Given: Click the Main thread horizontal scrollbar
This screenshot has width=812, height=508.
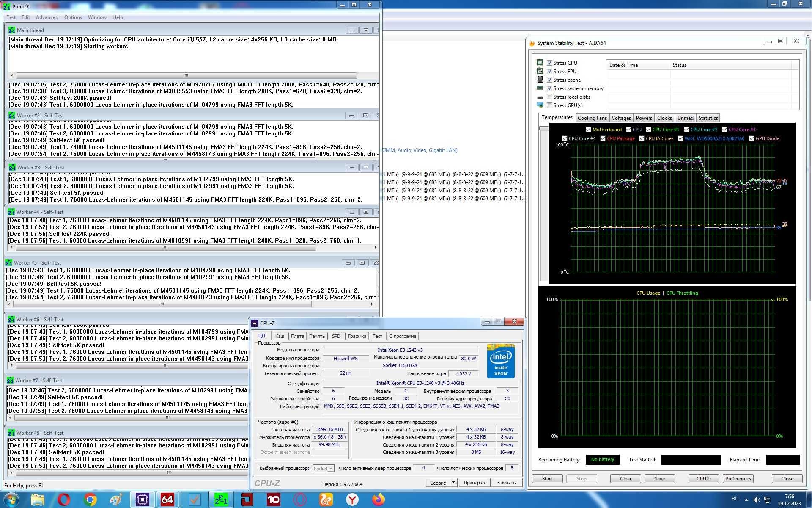Looking at the screenshot, I should pos(186,75).
